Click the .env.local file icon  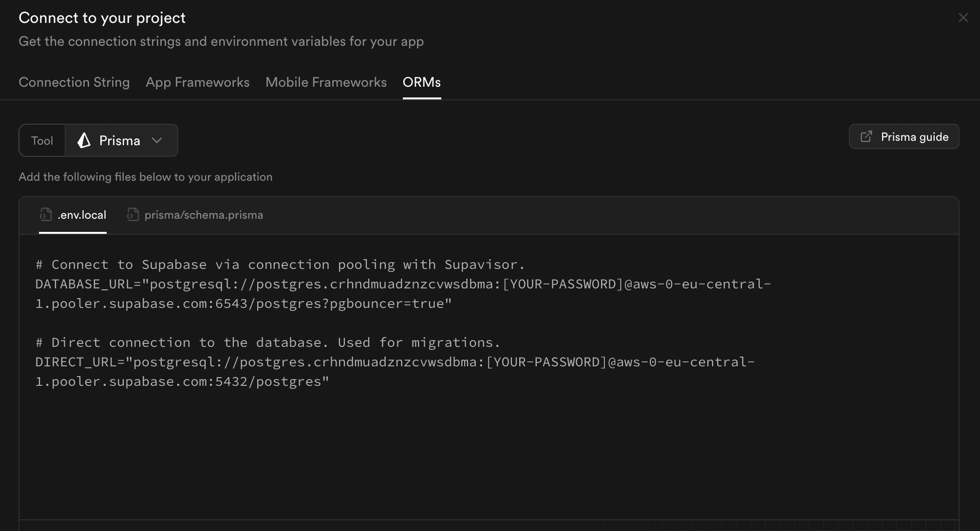tap(45, 214)
